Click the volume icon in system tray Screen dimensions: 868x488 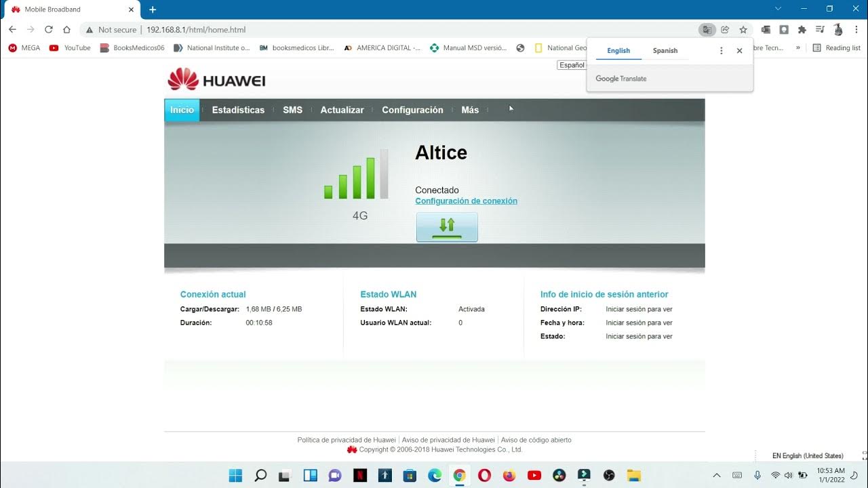click(x=788, y=475)
